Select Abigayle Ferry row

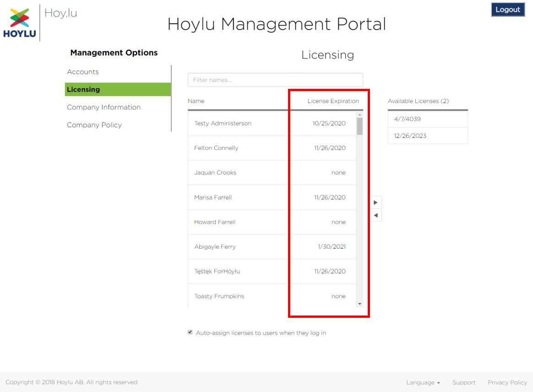point(272,247)
